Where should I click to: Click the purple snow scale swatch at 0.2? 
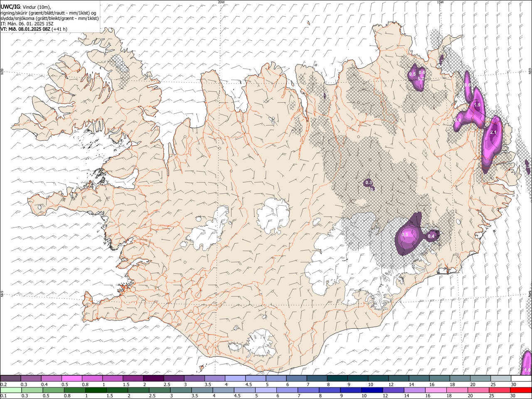[10, 379]
